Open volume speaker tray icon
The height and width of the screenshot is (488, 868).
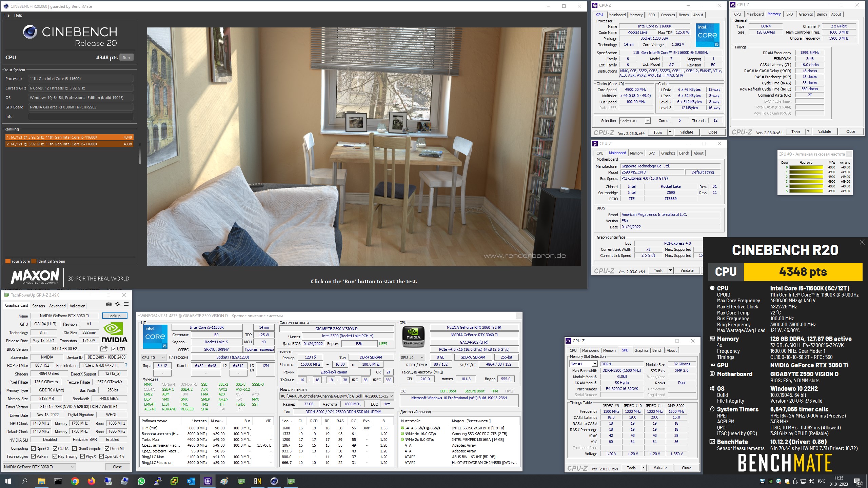811,481
